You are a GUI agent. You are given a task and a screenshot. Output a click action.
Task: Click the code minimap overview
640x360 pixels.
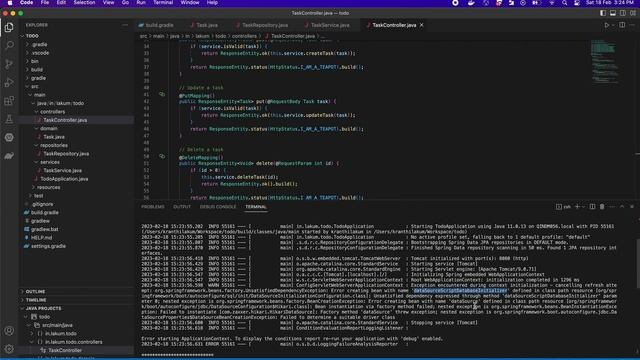point(604,61)
